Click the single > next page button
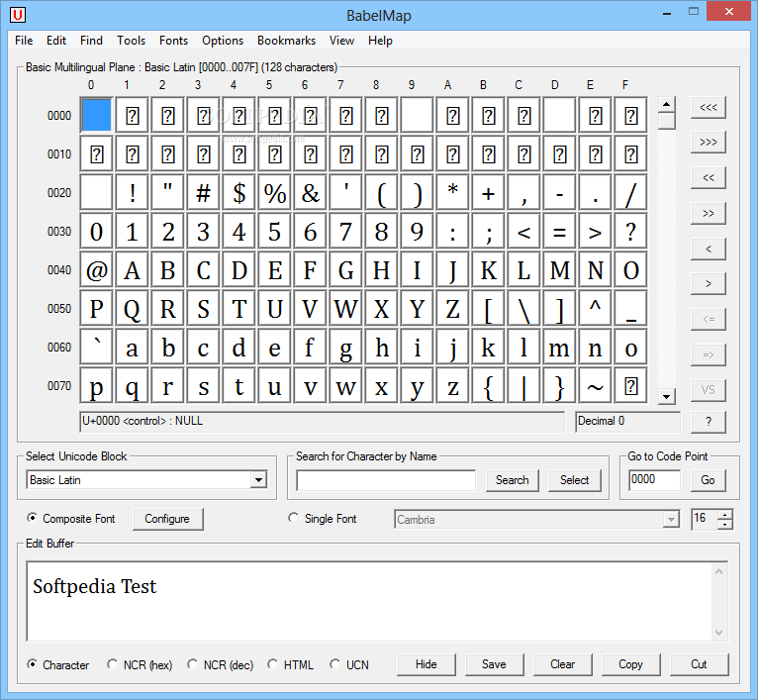Image resolution: width=758 pixels, height=700 pixels. (709, 283)
